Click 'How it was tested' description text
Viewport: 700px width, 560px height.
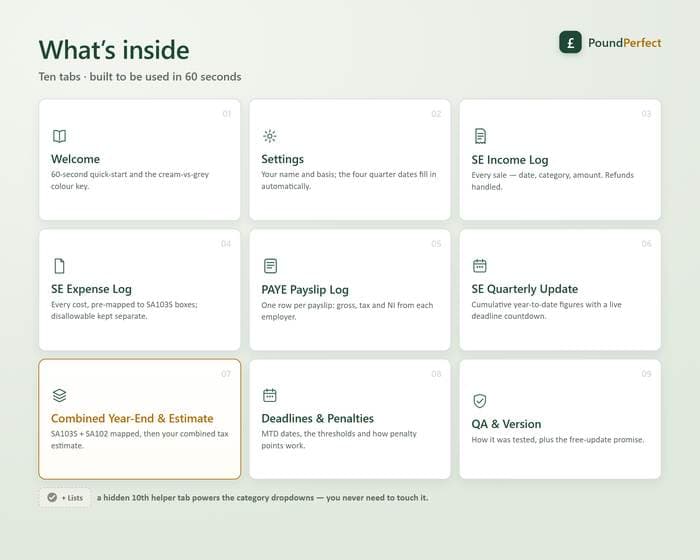pyautogui.click(x=558, y=439)
